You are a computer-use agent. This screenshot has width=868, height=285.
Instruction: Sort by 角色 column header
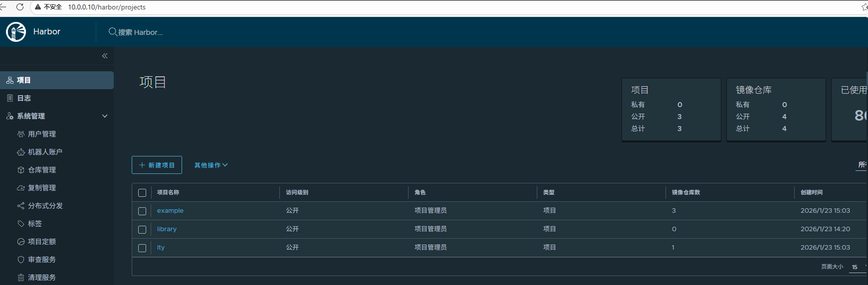pyautogui.click(x=420, y=192)
